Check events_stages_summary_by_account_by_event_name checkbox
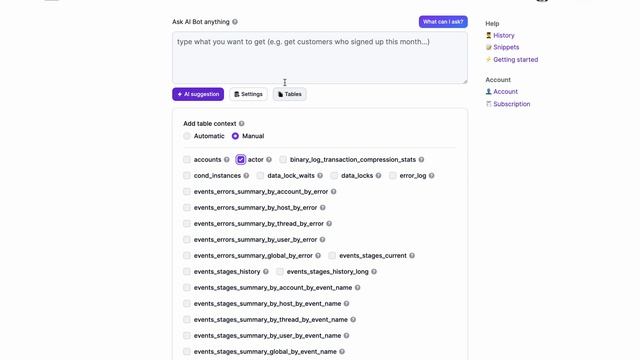The image size is (640, 360). [x=187, y=288]
